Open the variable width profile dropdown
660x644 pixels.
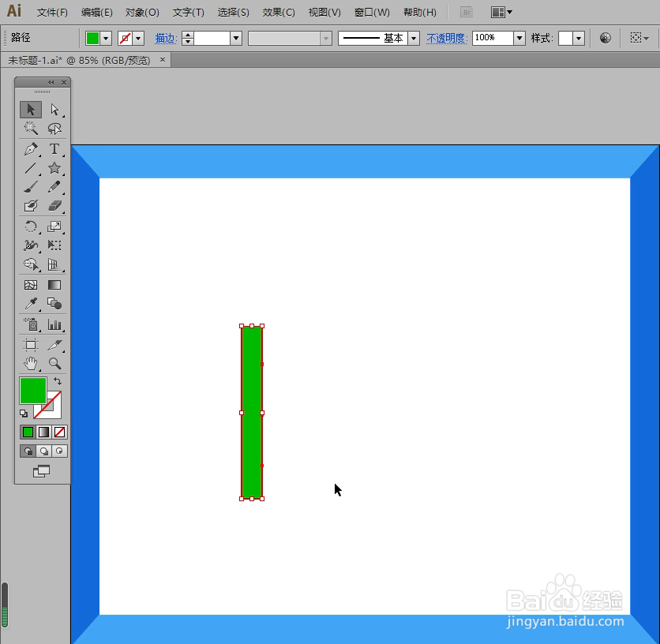(x=326, y=39)
